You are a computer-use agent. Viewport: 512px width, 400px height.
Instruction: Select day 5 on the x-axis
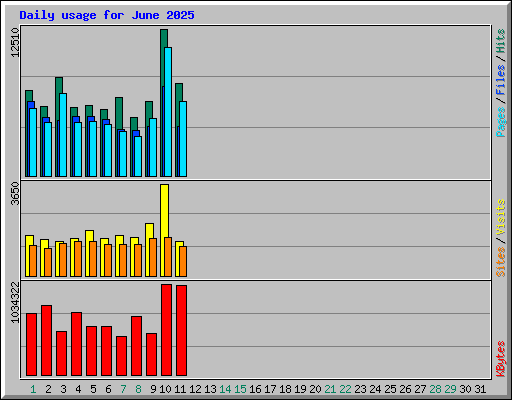93,389
